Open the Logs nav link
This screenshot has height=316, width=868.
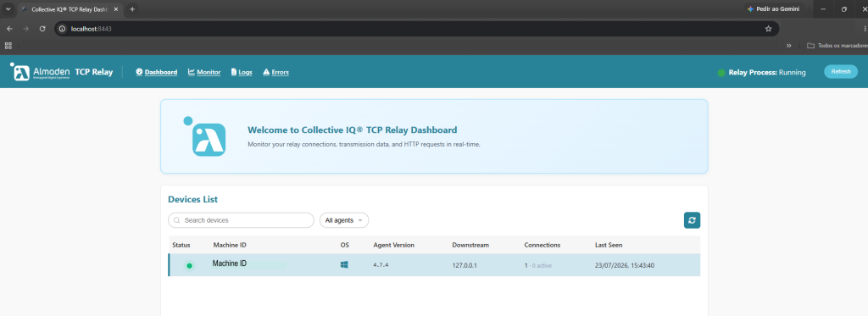(x=242, y=72)
